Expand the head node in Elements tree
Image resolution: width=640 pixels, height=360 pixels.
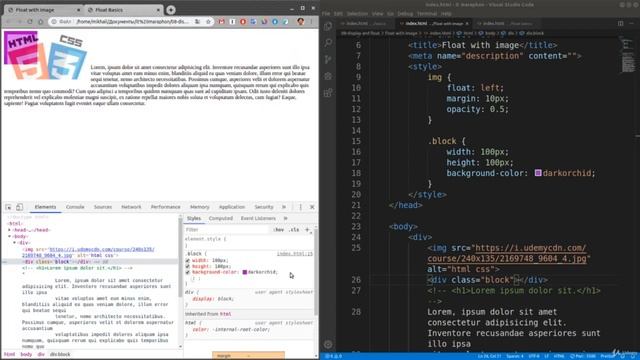pos(9,230)
